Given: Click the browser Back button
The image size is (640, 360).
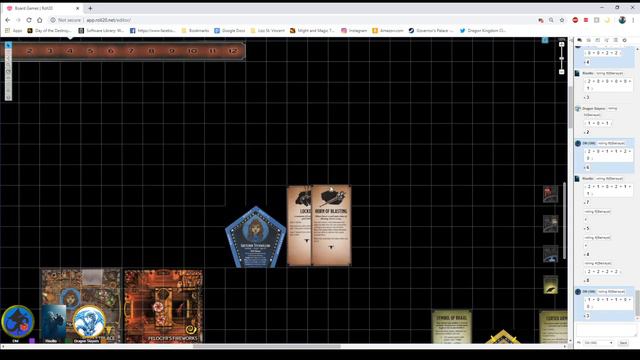Looking at the screenshot, I should (8, 20).
